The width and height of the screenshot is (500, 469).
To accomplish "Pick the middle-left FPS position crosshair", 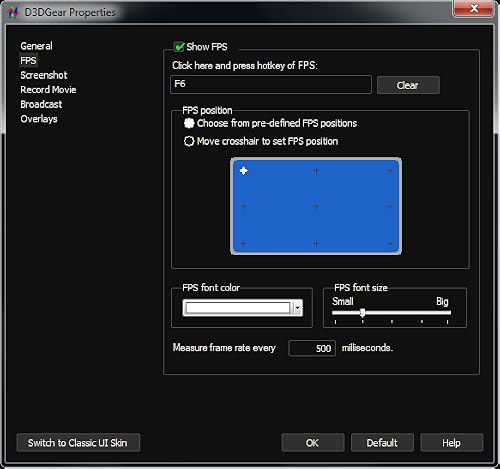I will pos(244,206).
